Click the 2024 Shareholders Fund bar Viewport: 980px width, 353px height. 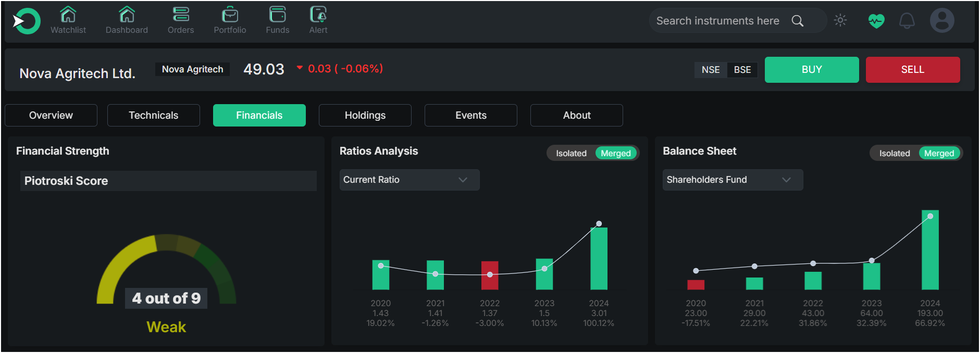930,250
